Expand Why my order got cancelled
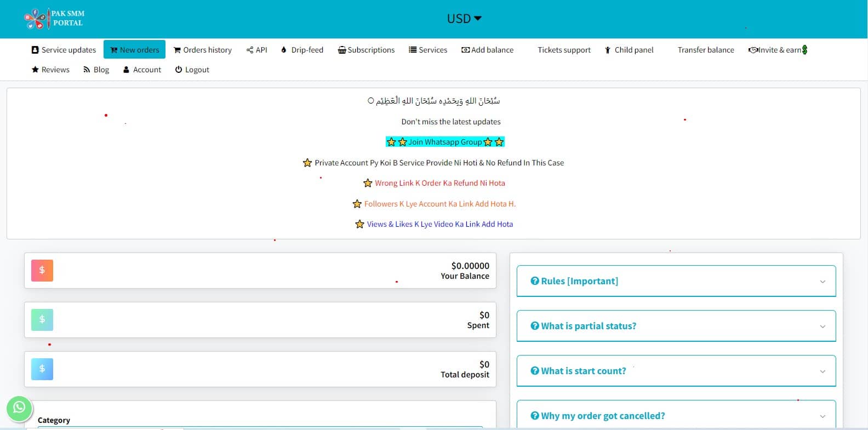 (676, 416)
